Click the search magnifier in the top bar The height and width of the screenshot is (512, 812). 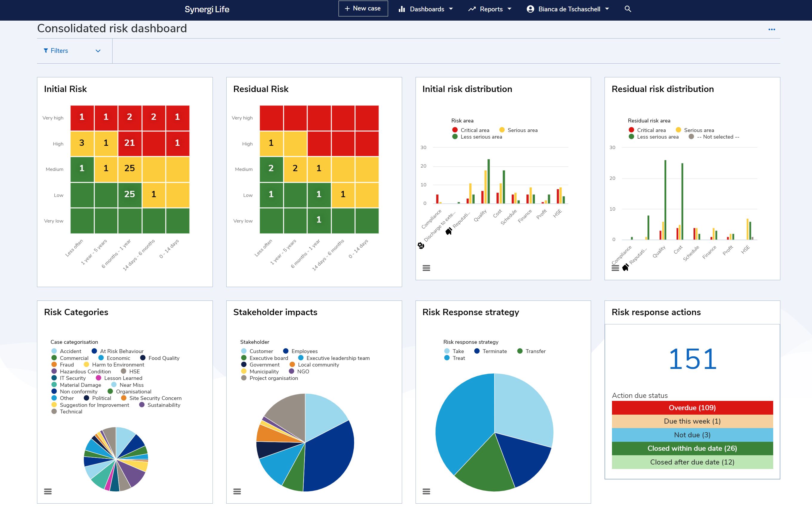point(628,9)
